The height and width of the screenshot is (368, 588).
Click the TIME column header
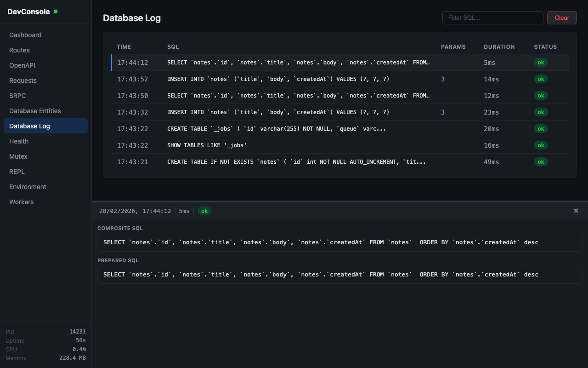pyautogui.click(x=124, y=47)
